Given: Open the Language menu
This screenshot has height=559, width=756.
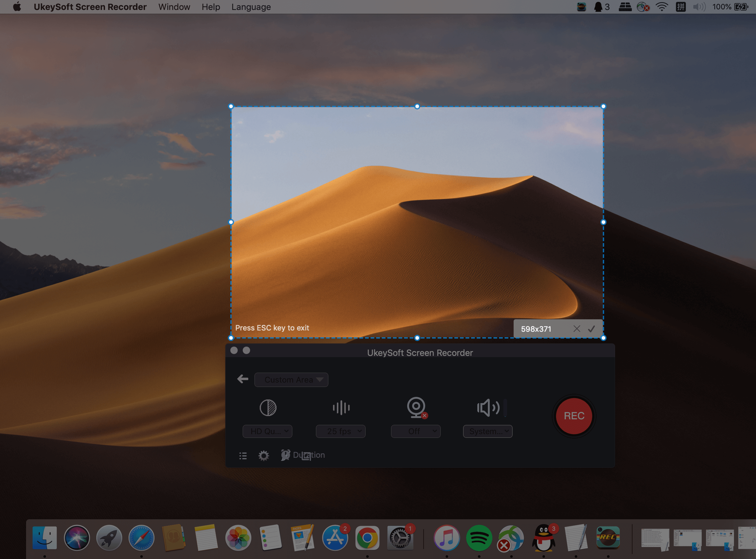Looking at the screenshot, I should [251, 7].
